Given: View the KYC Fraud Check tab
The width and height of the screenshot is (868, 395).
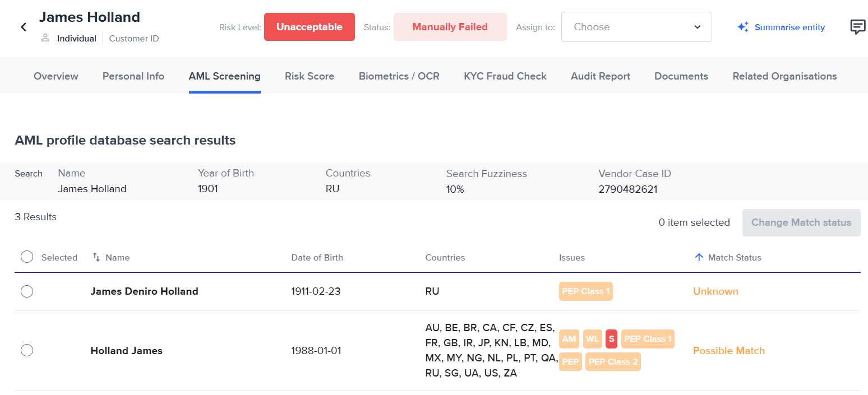Looking at the screenshot, I should 505,76.
